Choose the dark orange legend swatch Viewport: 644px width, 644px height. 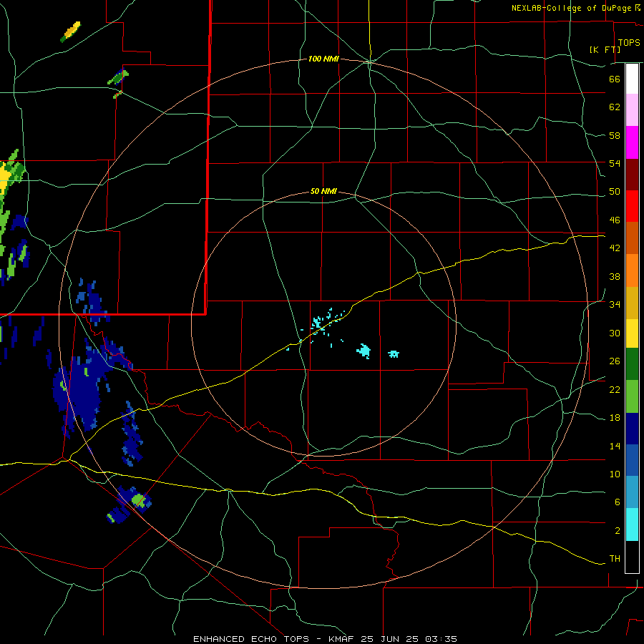(x=632, y=238)
